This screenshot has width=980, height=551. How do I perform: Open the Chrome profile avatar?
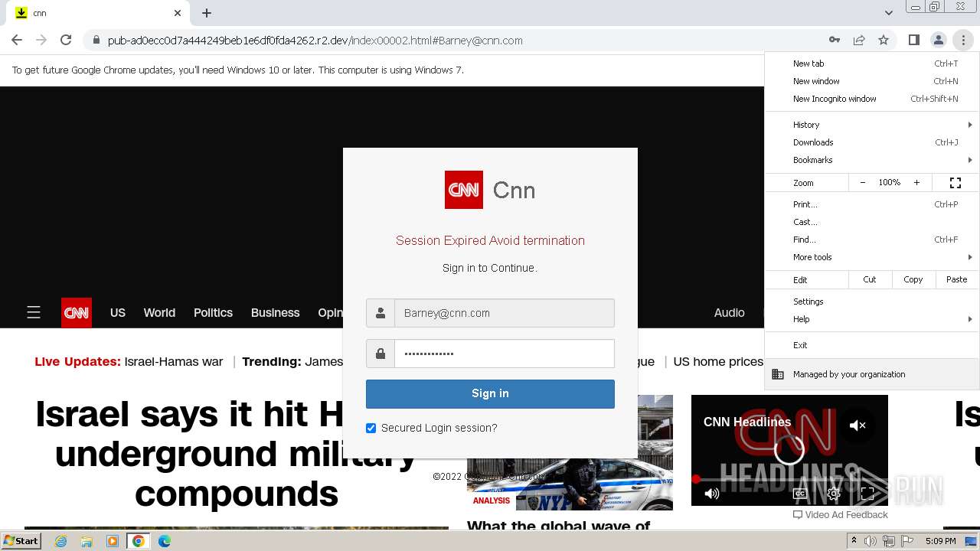pos(938,40)
